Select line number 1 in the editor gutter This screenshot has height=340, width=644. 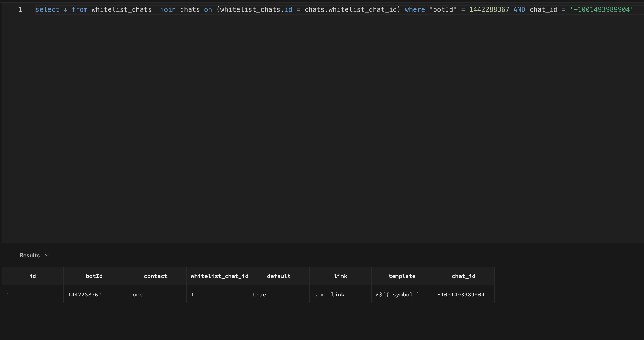point(20,10)
